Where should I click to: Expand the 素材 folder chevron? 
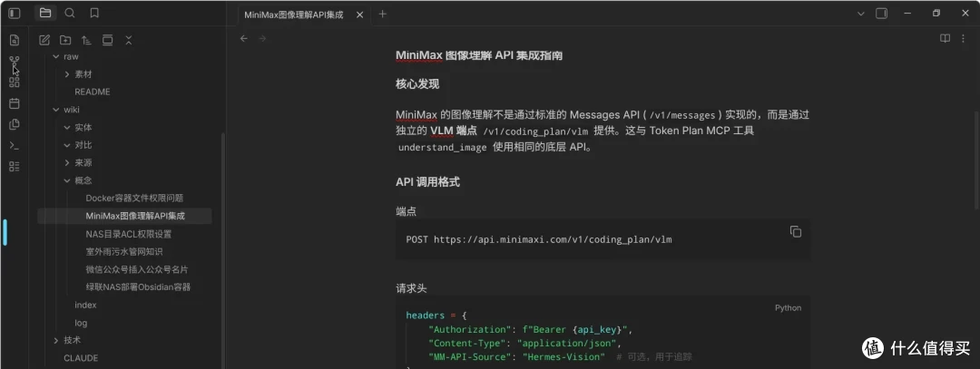[x=67, y=74]
